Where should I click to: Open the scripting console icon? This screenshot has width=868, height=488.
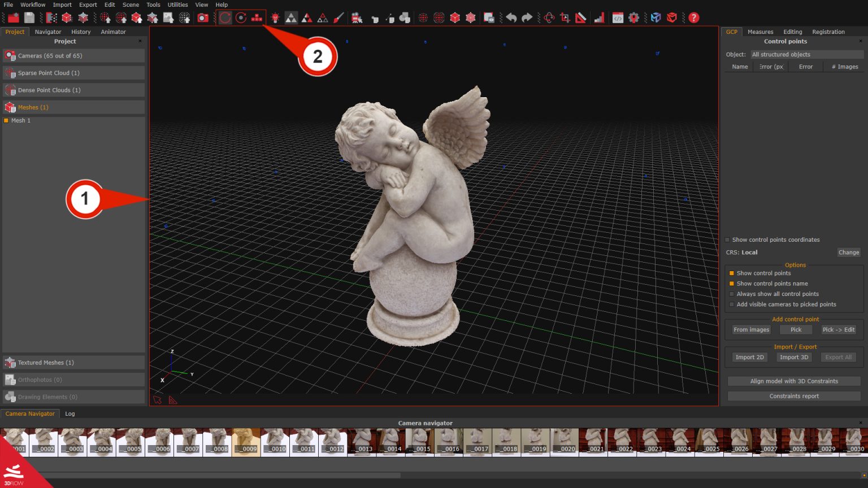click(617, 18)
